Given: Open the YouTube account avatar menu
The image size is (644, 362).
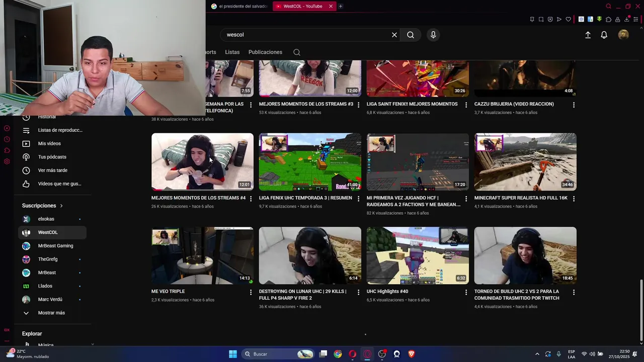Looking at the screenshot, I should [623, 35].
